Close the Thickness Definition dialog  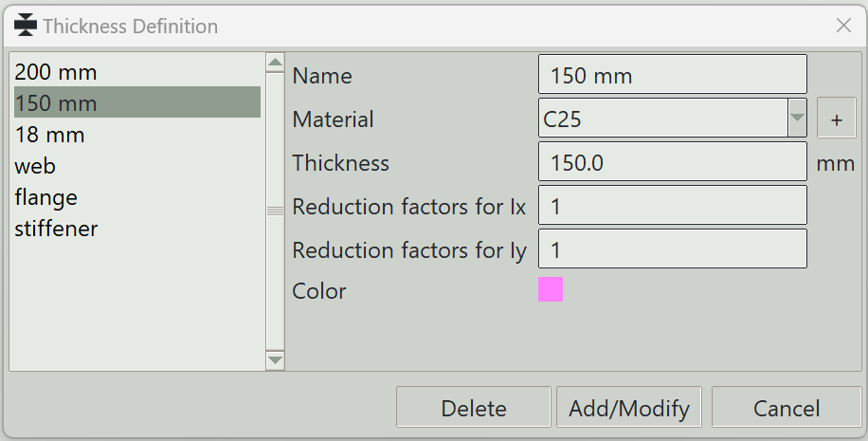[843, 25]
